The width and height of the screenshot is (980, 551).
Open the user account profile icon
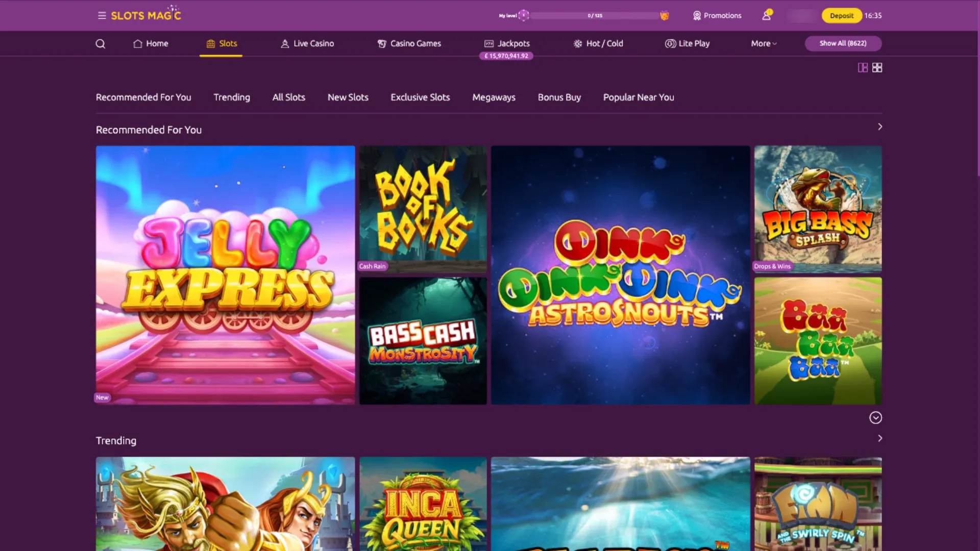coord(767,15)
